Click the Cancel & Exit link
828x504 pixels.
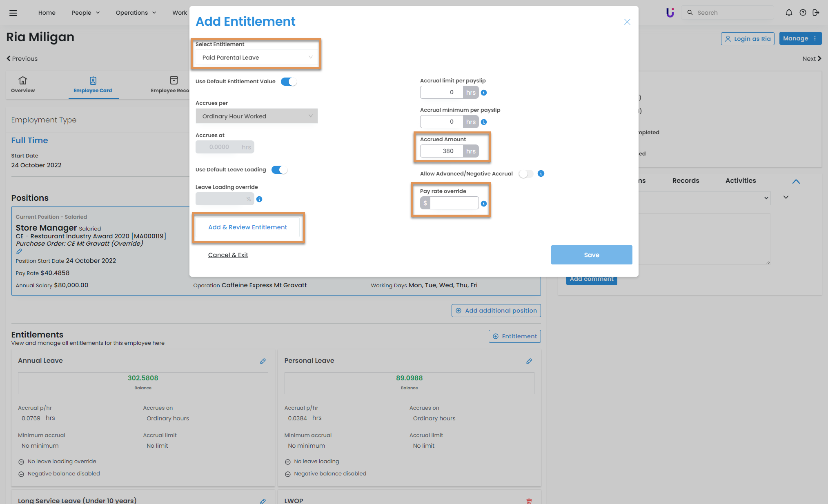click(228, 255)
